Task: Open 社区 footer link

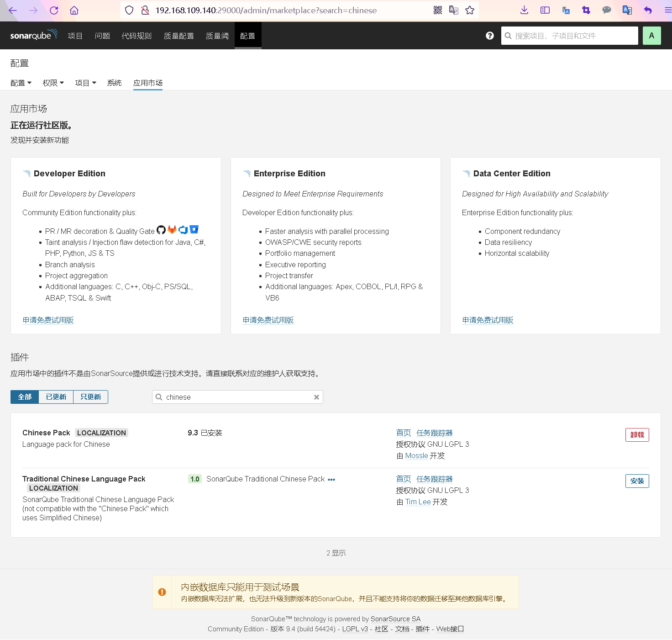Action: click(382, 629)
